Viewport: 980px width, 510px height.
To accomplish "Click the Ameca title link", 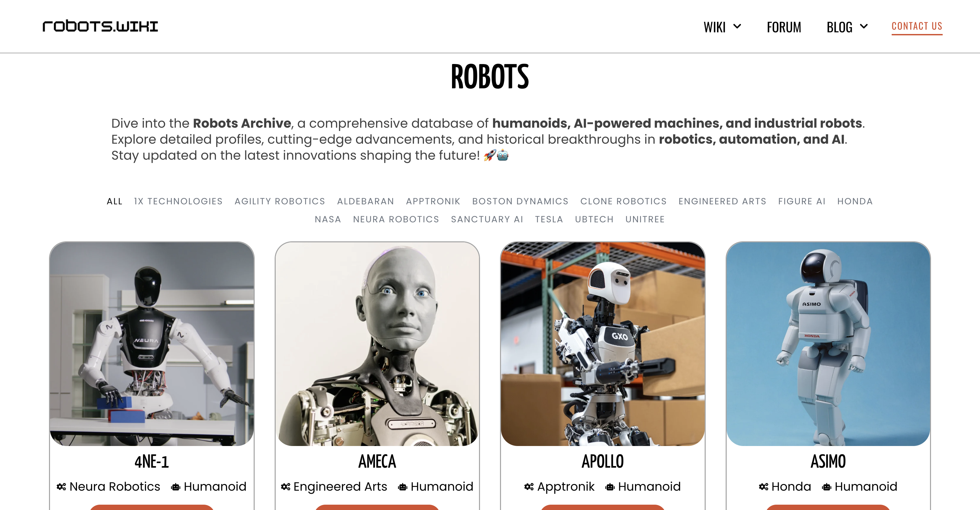I will click(x=377, y=461).
